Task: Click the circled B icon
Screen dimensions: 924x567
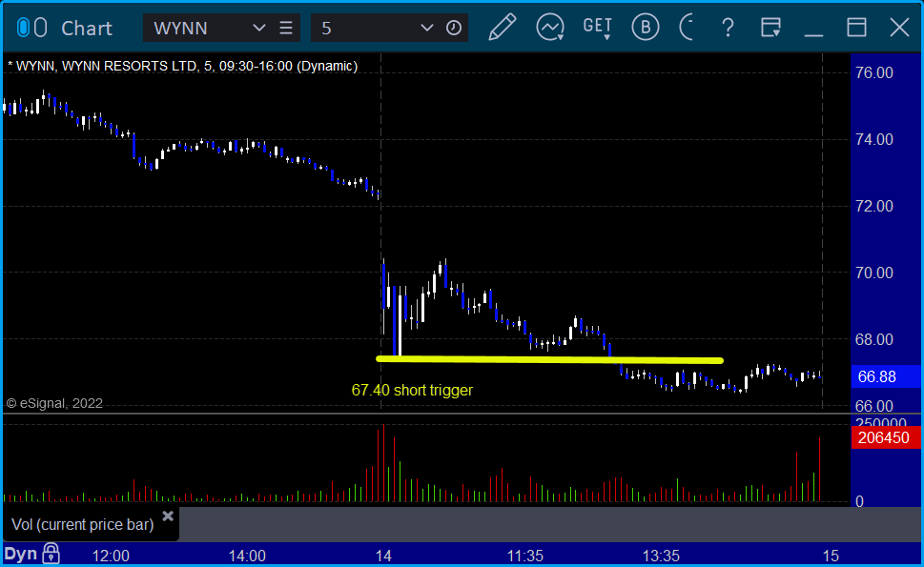Action: click(x=646, y=27)
